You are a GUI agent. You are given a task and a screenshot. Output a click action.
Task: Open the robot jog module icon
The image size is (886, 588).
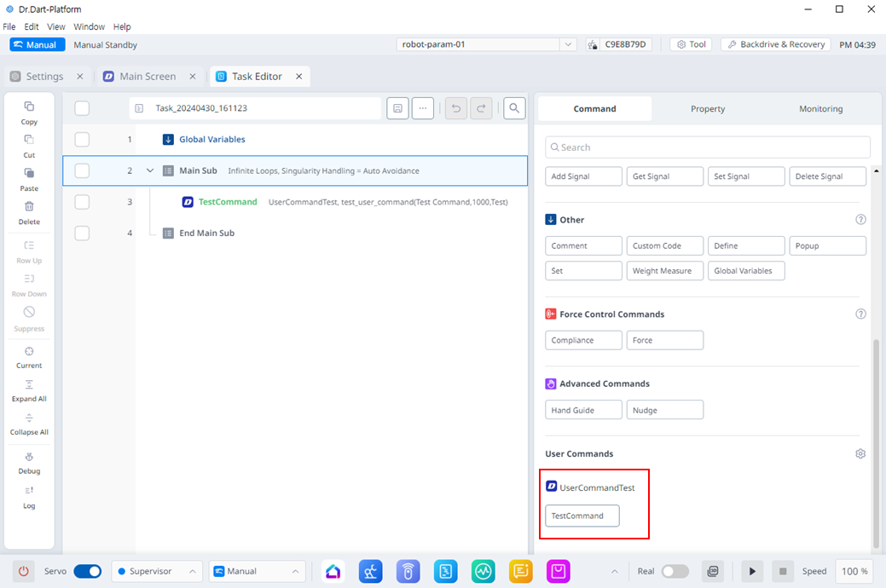(371, 572)
